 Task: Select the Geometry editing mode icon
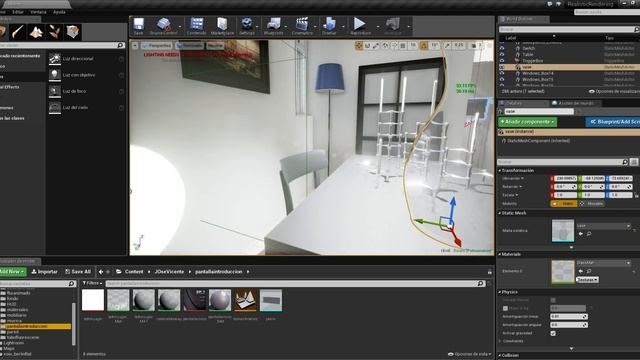(x=72, y=31)
